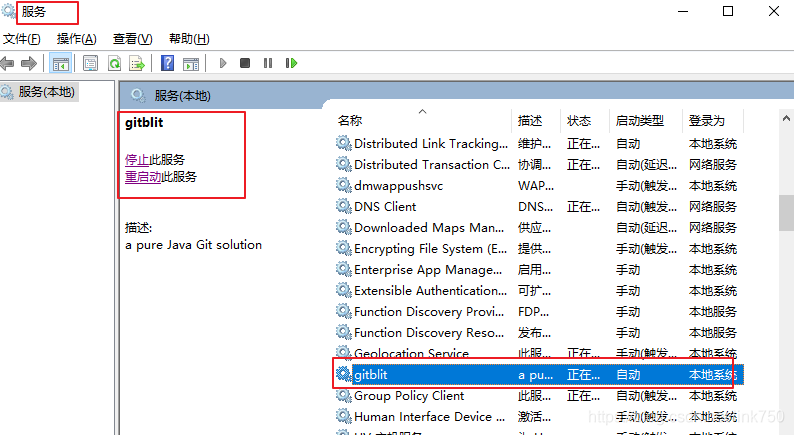Sort by the 启动类型 column header
794x435 pixels.
pos(640,121)
